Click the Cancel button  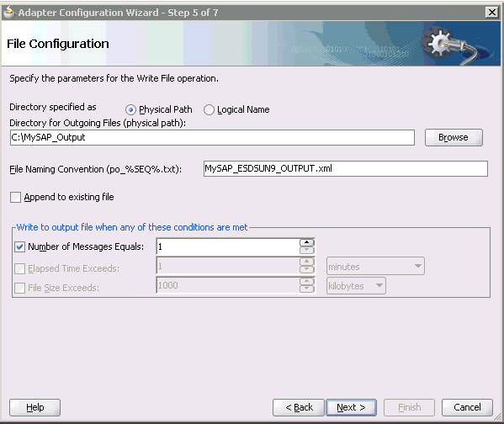467,408
